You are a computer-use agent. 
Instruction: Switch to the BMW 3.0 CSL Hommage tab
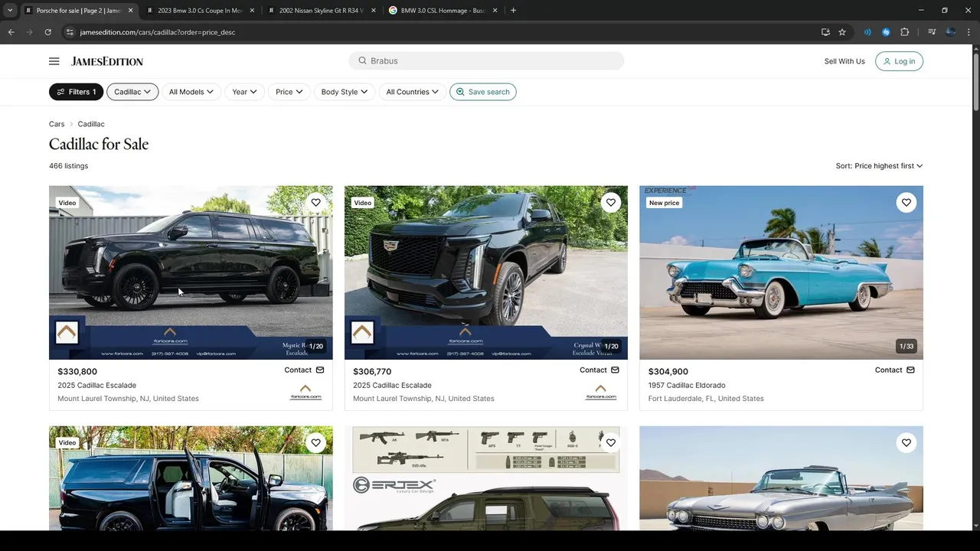tap(442, 11)
